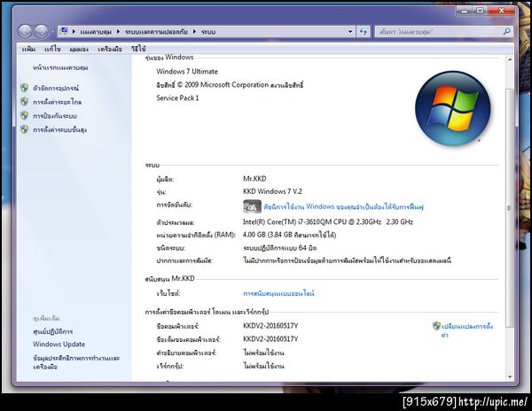Click the Mr.KKD manufacturer value
This screenshot has width=532, height=411.
pos(254,179)
